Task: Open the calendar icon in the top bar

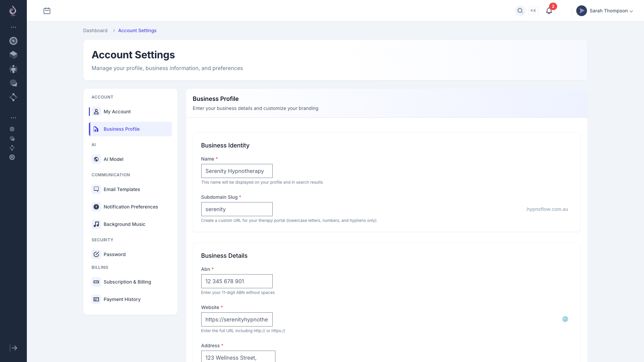Action: coord(47,11)
